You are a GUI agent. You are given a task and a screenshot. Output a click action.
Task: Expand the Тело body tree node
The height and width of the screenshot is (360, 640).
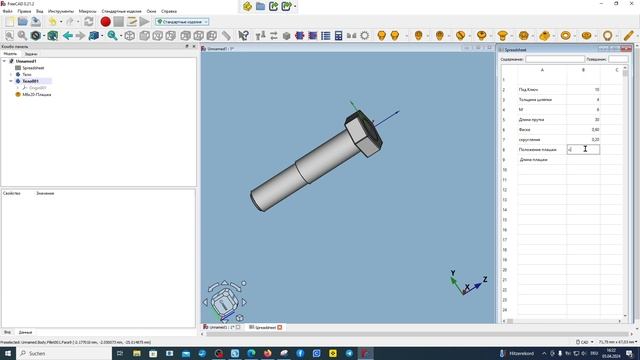coord(11,75)
